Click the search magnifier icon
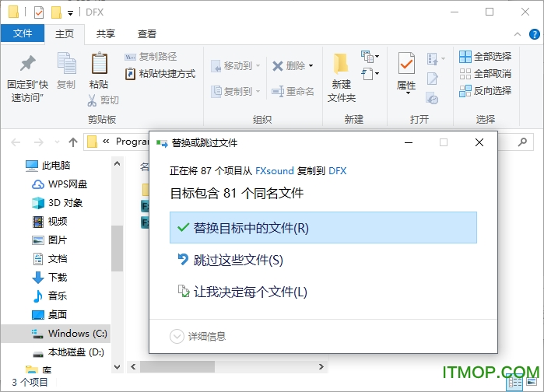The width and height of the screenshot is (544, 392). pyautogui.click(x=522, y=142)
